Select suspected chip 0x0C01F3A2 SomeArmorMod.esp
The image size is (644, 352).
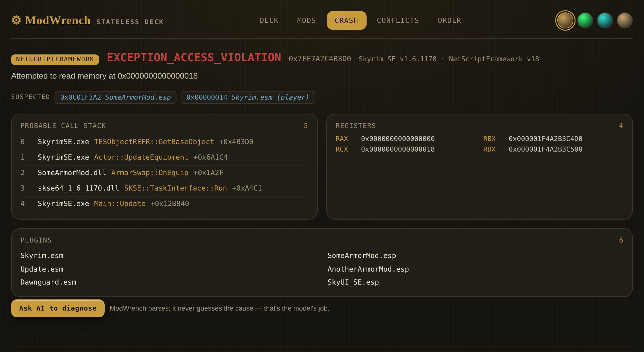coord(115,97)
